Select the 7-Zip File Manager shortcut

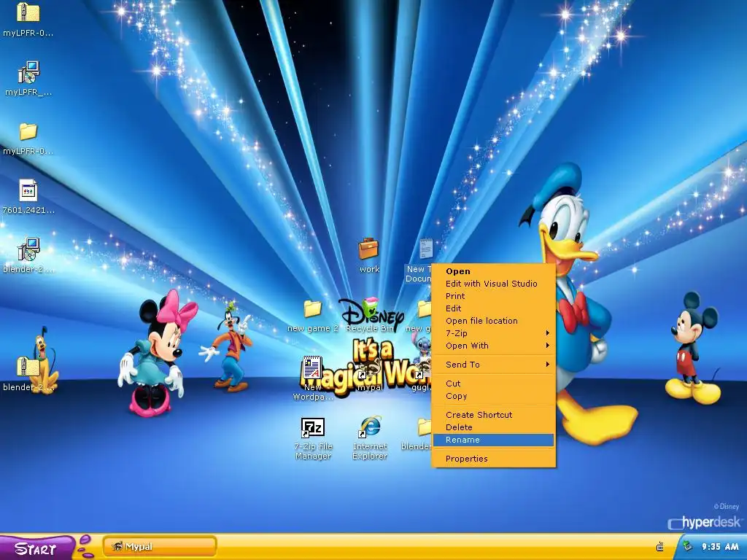click(313, 427)
